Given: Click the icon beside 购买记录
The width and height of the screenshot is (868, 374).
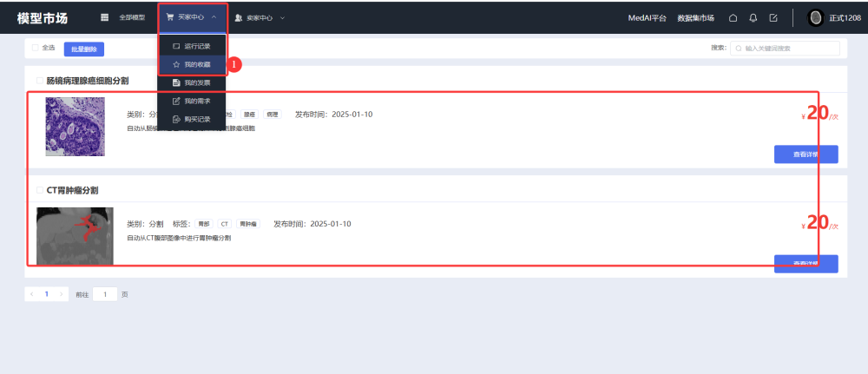Looking at the screenshot, I should tap(176, 119).
